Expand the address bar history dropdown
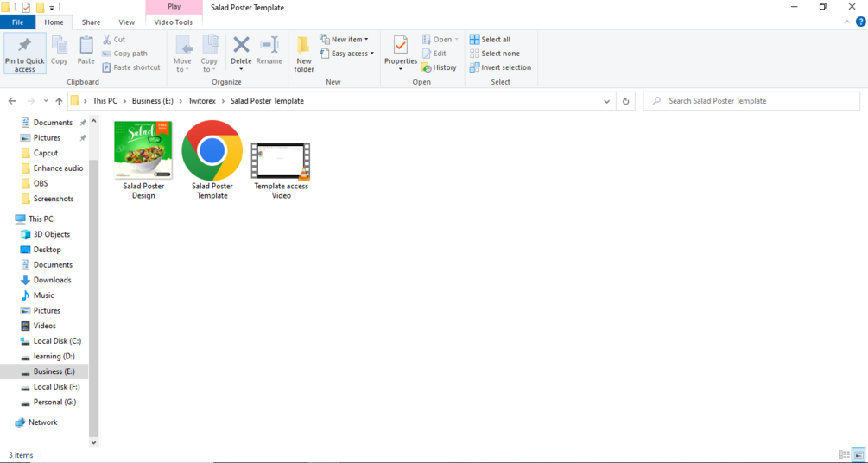This screenshot has width=868, height=463. coord(606,101)
